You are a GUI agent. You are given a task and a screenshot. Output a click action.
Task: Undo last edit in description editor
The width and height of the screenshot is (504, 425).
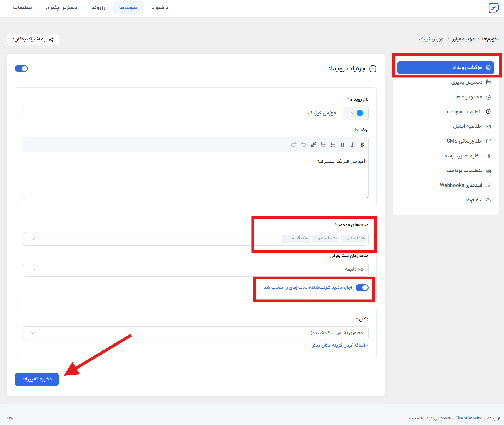tap(303, 145)
